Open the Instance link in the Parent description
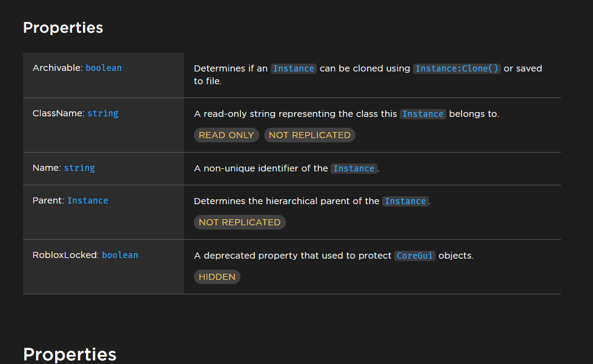The height and width of the screenshot is (364, 593). [405, 202]
